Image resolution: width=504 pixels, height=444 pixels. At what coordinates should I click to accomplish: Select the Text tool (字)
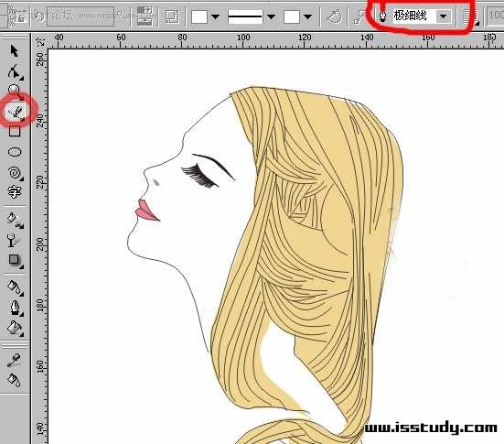click(14, 192)
